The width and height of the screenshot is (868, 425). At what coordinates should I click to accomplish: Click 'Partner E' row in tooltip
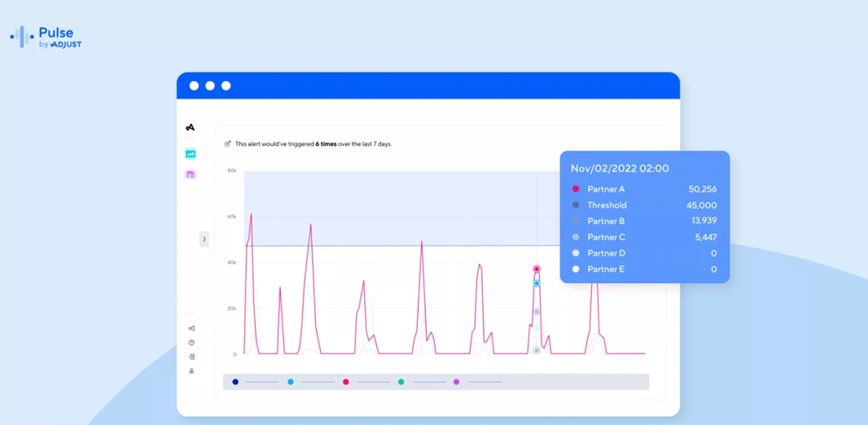(644, 269)
